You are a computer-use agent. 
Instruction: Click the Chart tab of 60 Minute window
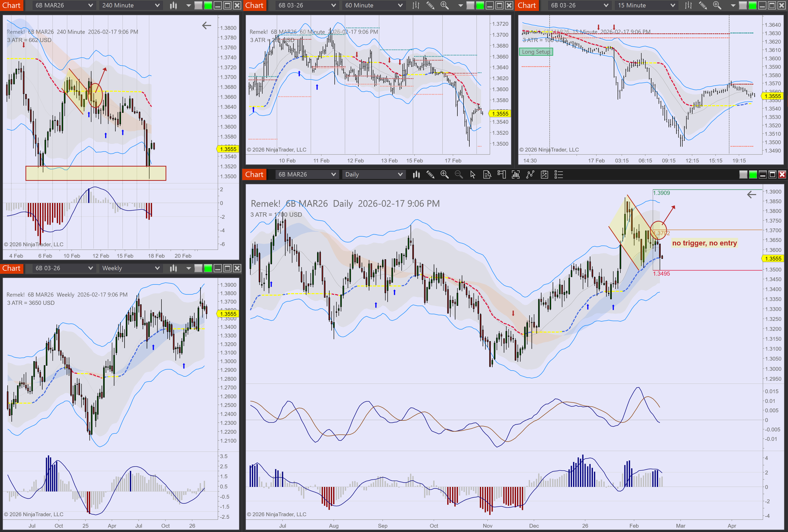tap(254, 5)
